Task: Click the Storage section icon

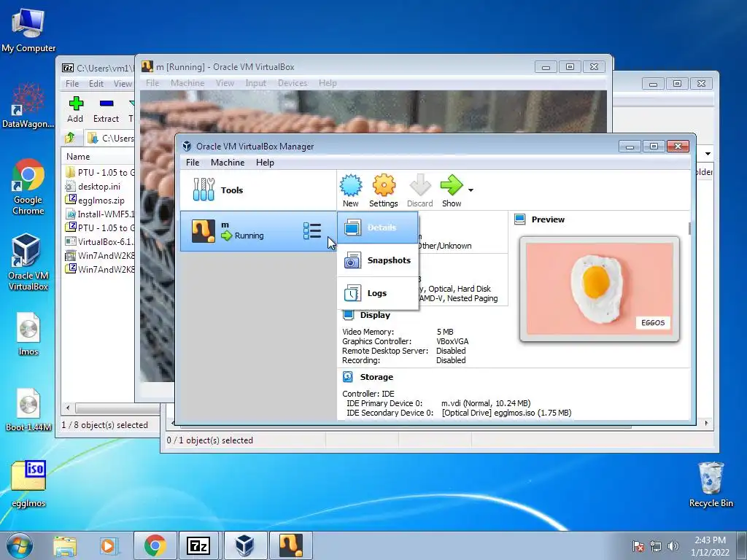Action: (348, 377)
